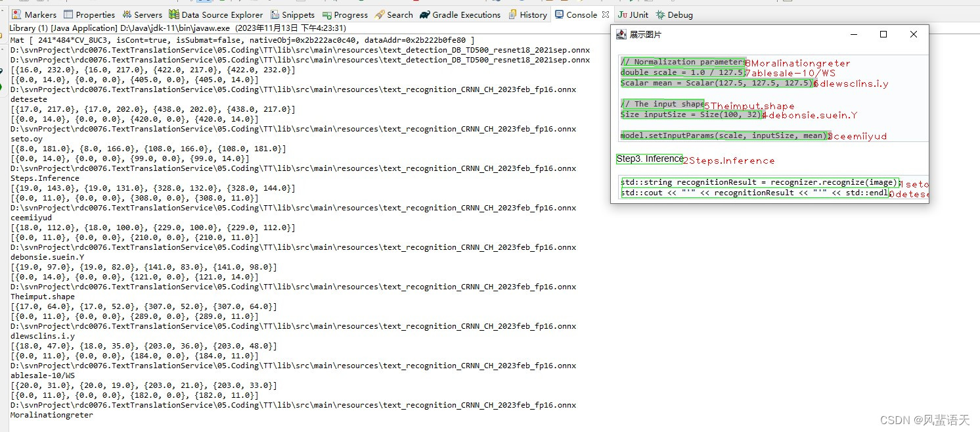
Task: Switch to the Servers tab
Action: pyautogui.click(x=142, y=14)
